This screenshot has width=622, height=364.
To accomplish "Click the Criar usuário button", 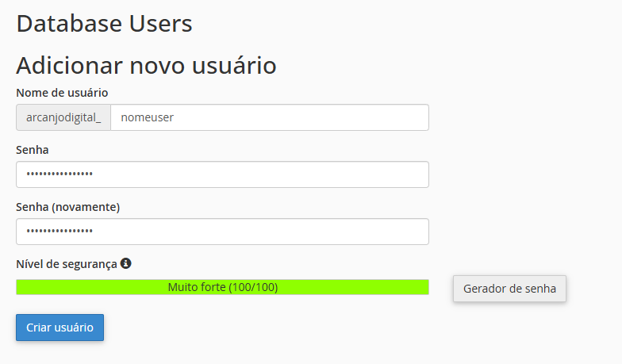I will (x=60, y=328).
